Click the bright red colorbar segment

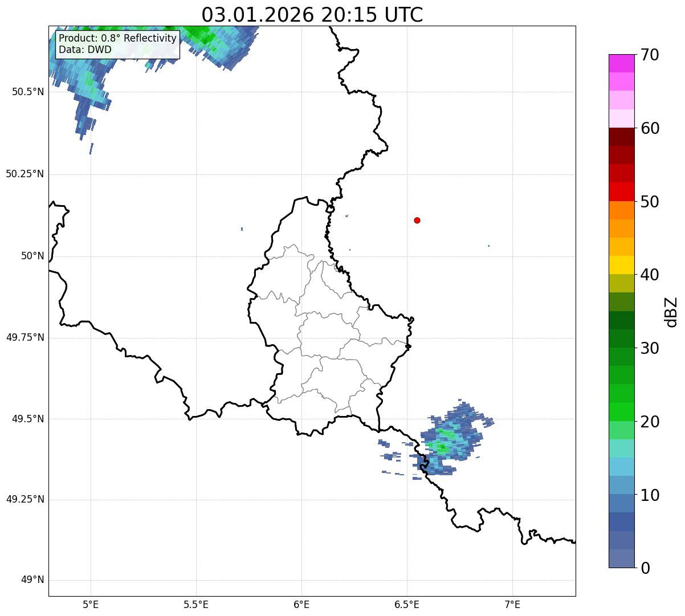pyautogui.click(x=622, y=191)
